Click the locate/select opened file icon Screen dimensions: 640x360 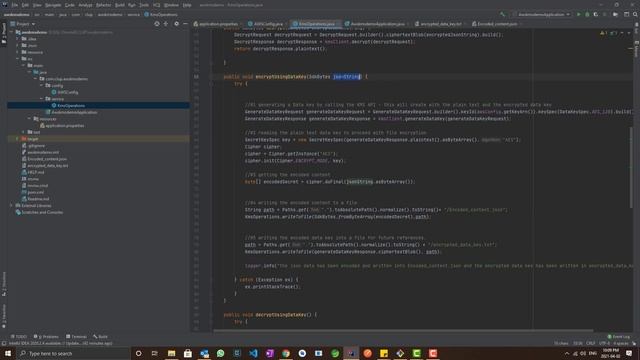pyautogui.click(x=157, y=24)
